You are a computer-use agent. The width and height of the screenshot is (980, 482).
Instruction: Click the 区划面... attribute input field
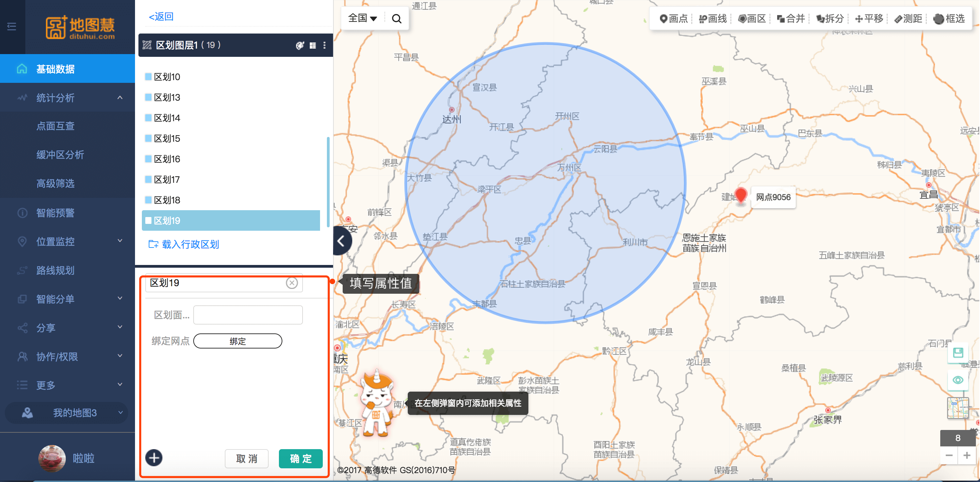coord(248,315)
